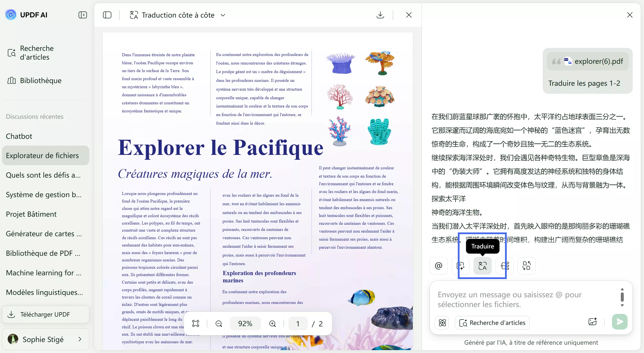The image size is (644, 353).
Task: Expand the Sophie Stigé profile chevron
Action: (80, 339)
